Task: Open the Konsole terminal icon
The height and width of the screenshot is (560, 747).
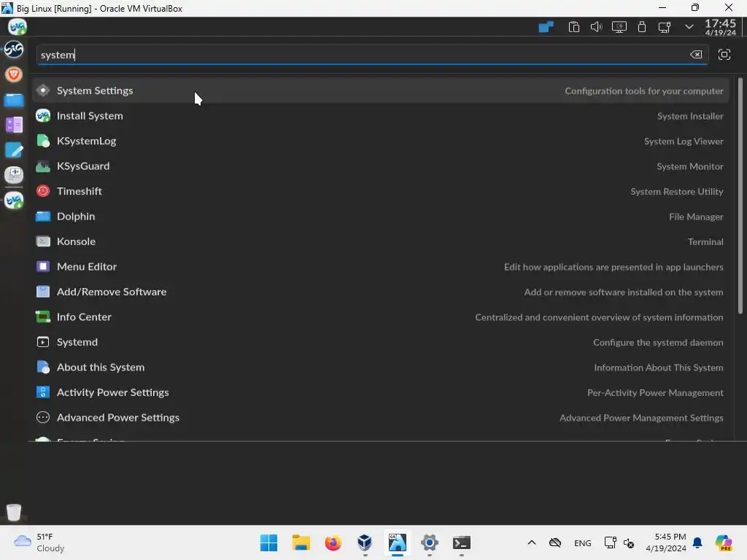Action: 43,241
